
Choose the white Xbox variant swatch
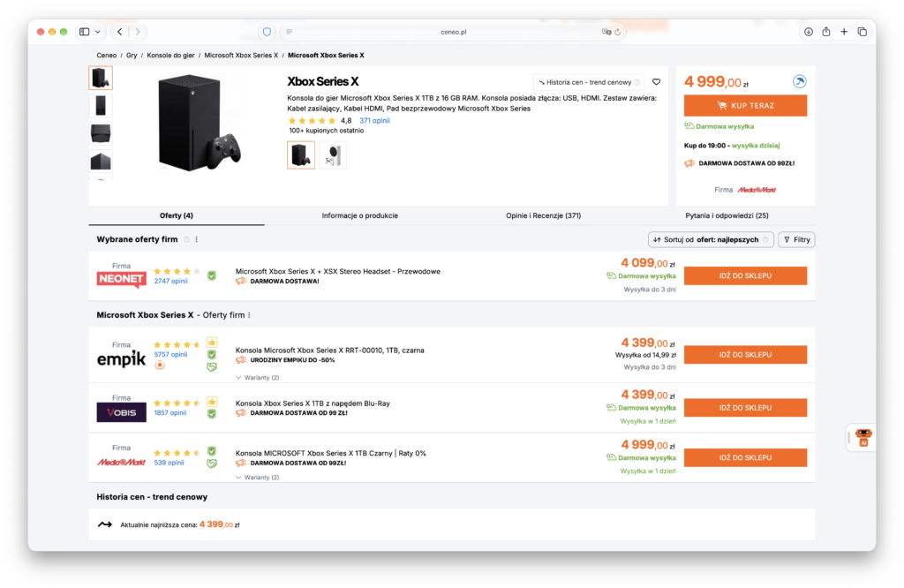[x=333, y=155]
